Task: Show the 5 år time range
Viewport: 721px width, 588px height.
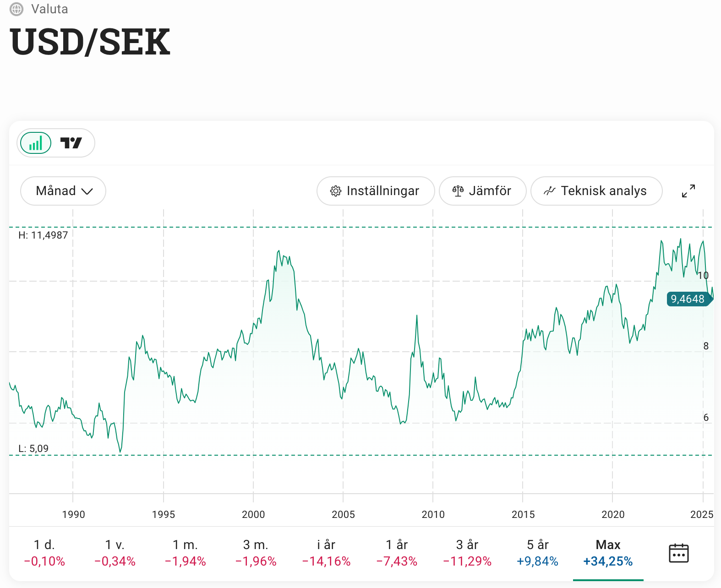Action: coord(537,553)
